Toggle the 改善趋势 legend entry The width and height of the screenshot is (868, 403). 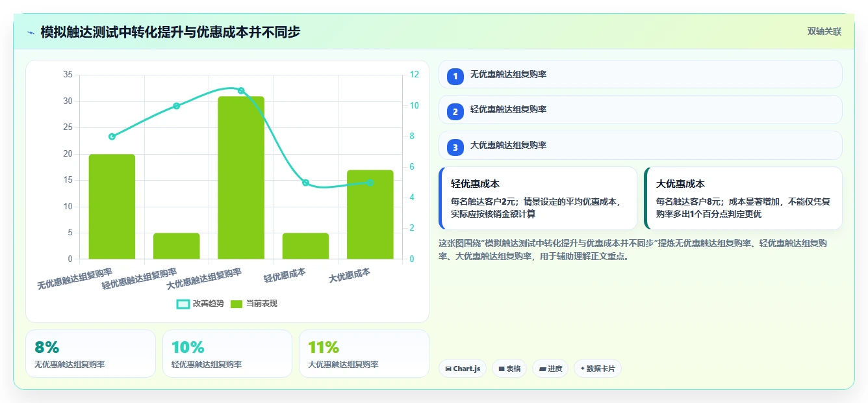[200, 304]
